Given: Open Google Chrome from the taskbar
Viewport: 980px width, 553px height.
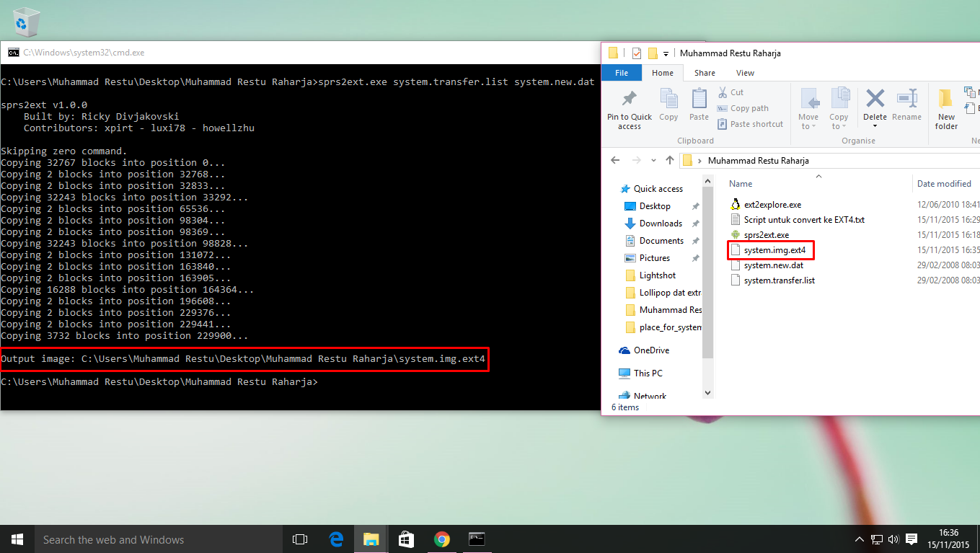Looking at the screenshot, I should tap(441, 539).
